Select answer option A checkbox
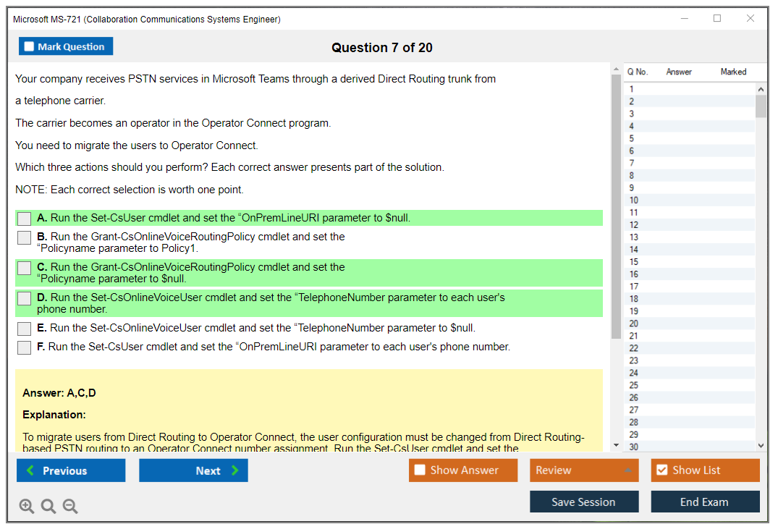Screen dimensions: 778x532 [25, 219]
